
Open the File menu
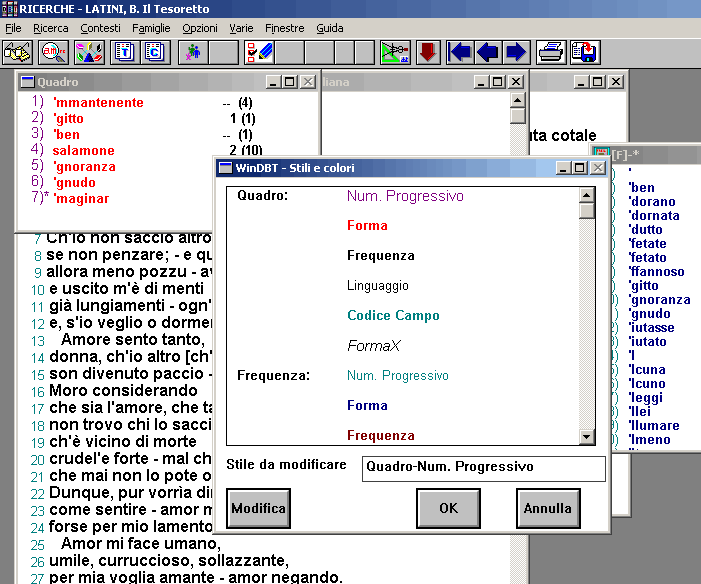13,28
